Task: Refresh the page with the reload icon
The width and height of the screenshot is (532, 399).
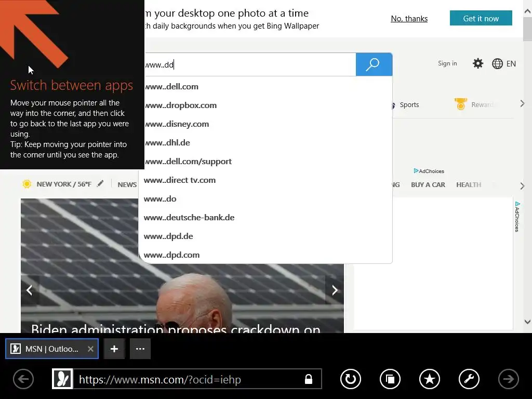Action: (x=351, y=379)
